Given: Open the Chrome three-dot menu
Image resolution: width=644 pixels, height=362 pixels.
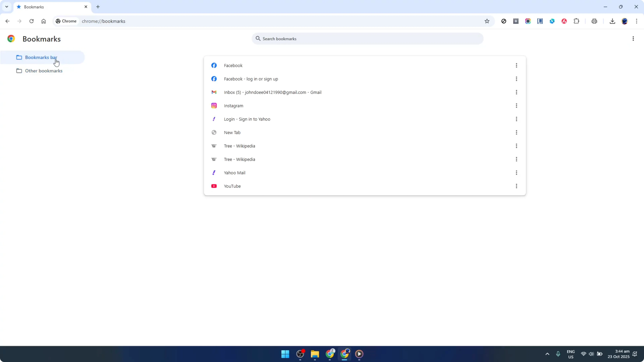Looking at the screenshot, I should [636, 21].
